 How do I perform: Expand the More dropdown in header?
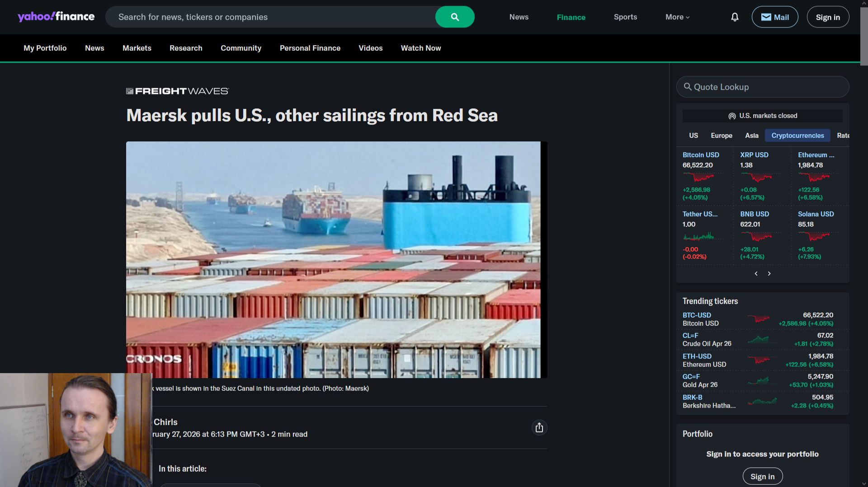(x=677, y=17)
